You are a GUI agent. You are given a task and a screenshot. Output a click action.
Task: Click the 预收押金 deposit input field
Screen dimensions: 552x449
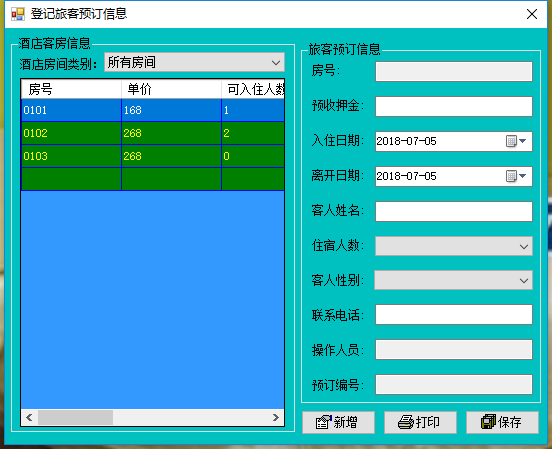tap(454, 106)
